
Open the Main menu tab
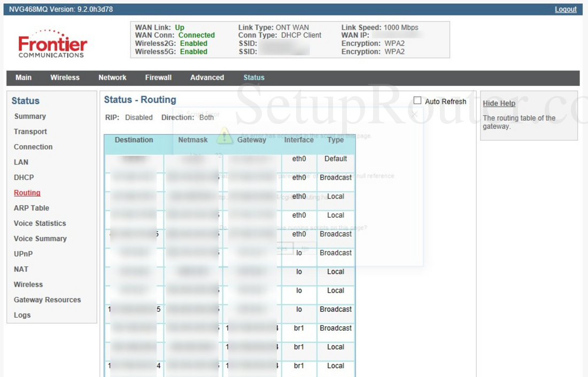tap(24, 77)
